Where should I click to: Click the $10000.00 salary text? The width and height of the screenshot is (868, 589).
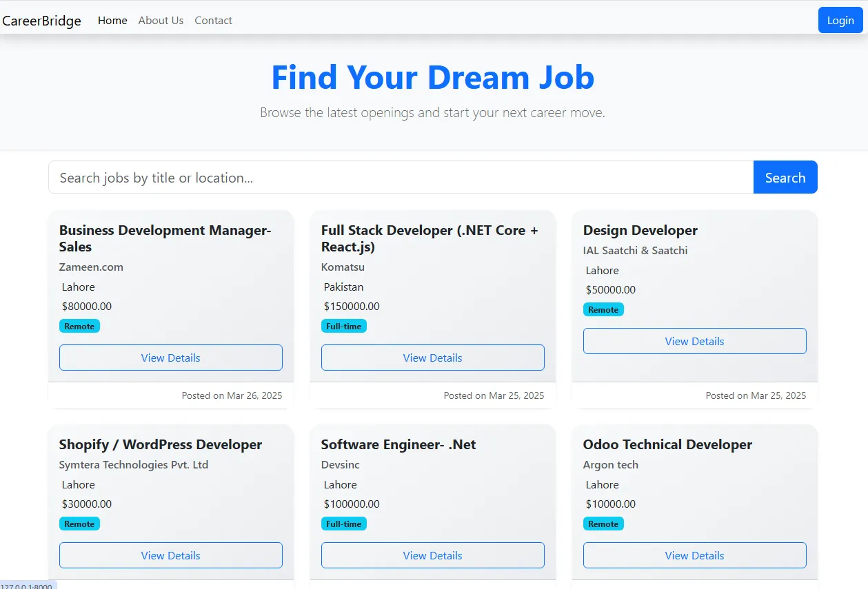tap(611, 504)
